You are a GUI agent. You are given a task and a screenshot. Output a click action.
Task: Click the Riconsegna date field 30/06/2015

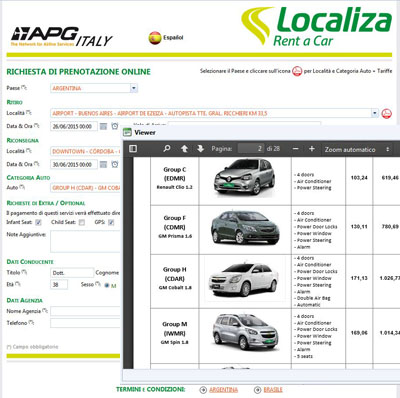tap(74, 164)
